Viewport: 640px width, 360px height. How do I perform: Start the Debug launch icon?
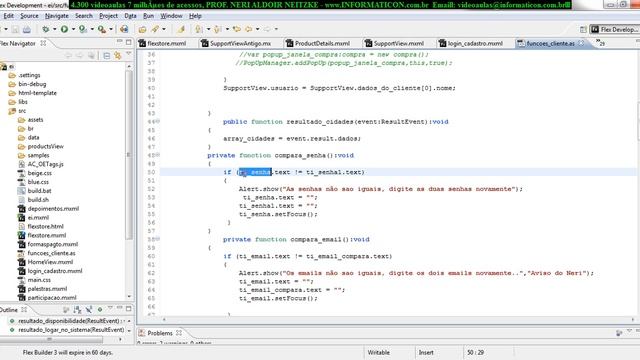click(x=45, y=29)
